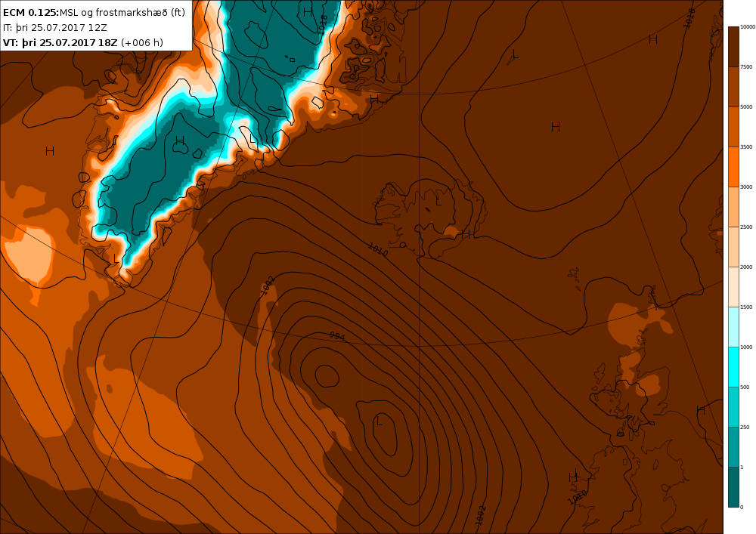Click the '1002' isobar label at the bottom edge

pyautogui.click(x=480, y=515)
